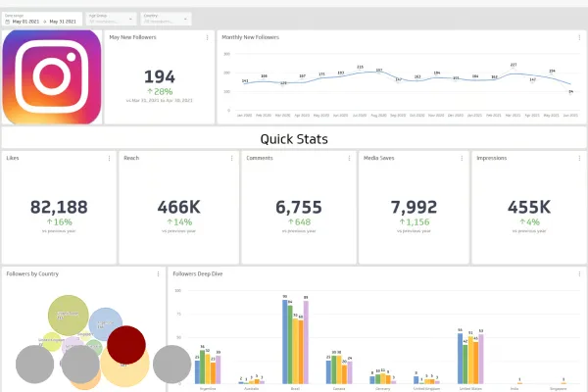
Task: Click the 194 new followers value
Action: pos(160,76)
